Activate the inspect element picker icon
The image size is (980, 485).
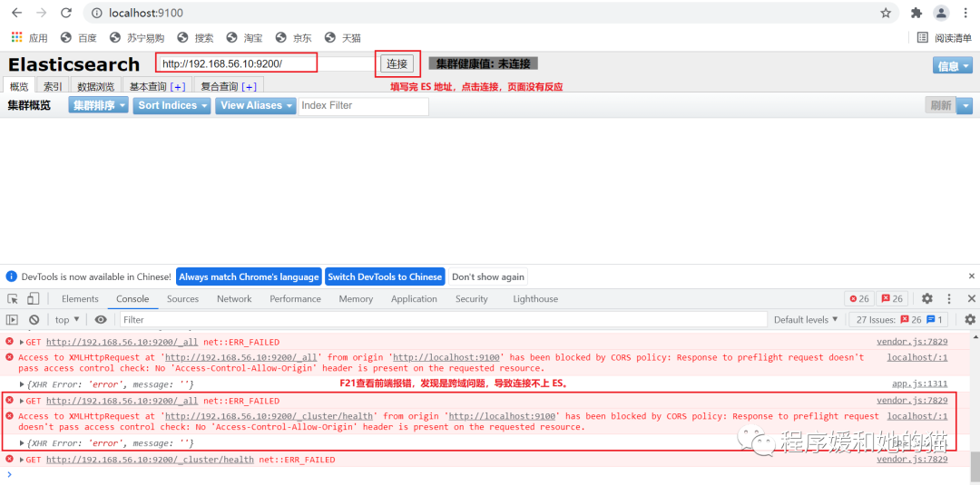[x=13, y=299]
